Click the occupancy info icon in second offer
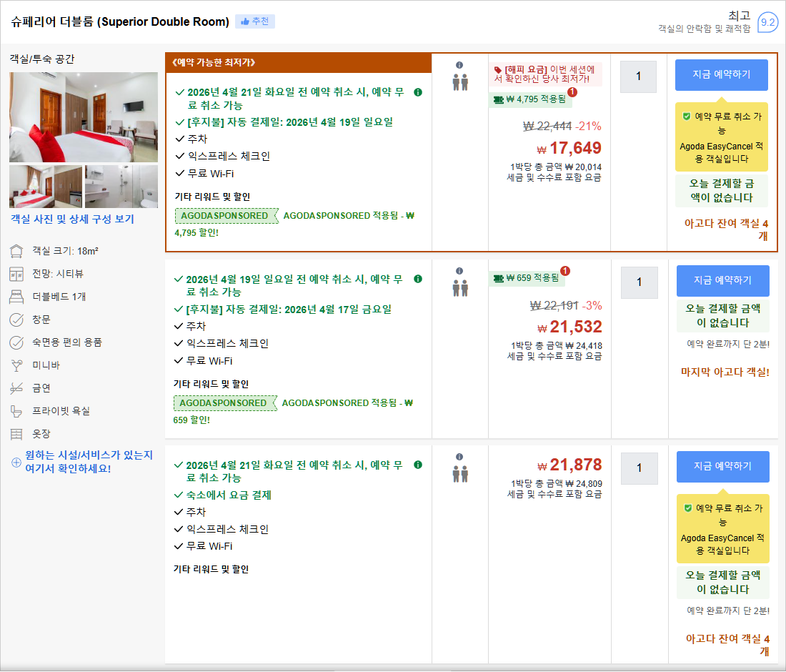This screenshot has height=672, width=786. click(x=459, y=272)
